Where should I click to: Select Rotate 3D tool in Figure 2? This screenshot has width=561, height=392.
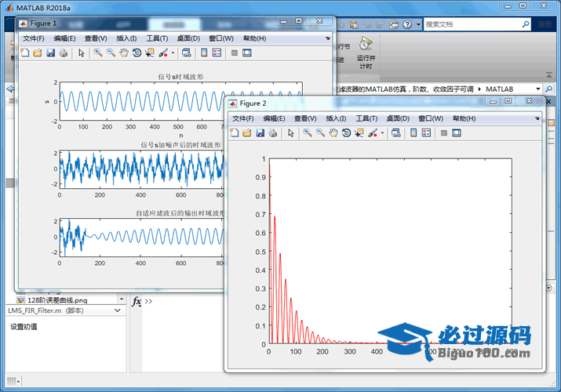346,133
